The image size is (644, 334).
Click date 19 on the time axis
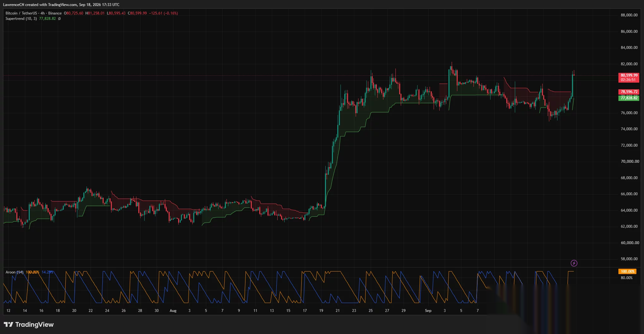click(321, 311)
